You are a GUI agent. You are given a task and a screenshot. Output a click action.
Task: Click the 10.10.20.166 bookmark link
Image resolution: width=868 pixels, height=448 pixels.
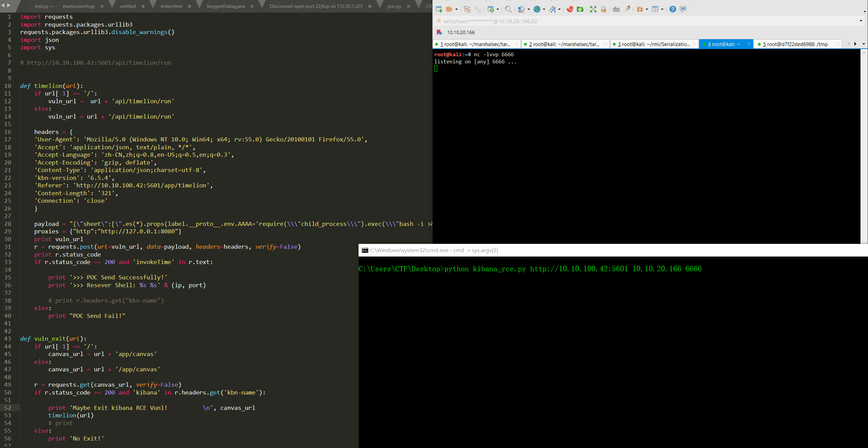(x=460, y=32)
